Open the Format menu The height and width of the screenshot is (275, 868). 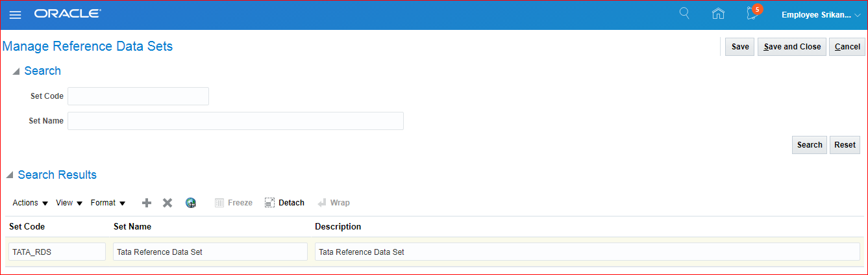(x=108, y=203)
